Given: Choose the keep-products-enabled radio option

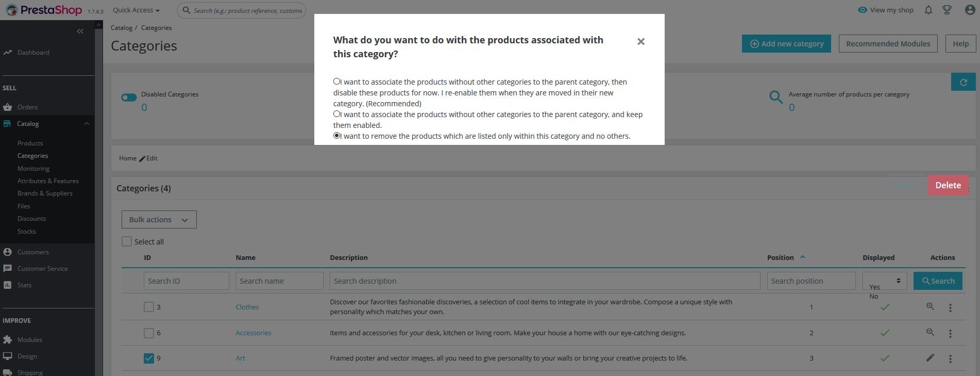Looking at the screenshot, I should (337, 114).
